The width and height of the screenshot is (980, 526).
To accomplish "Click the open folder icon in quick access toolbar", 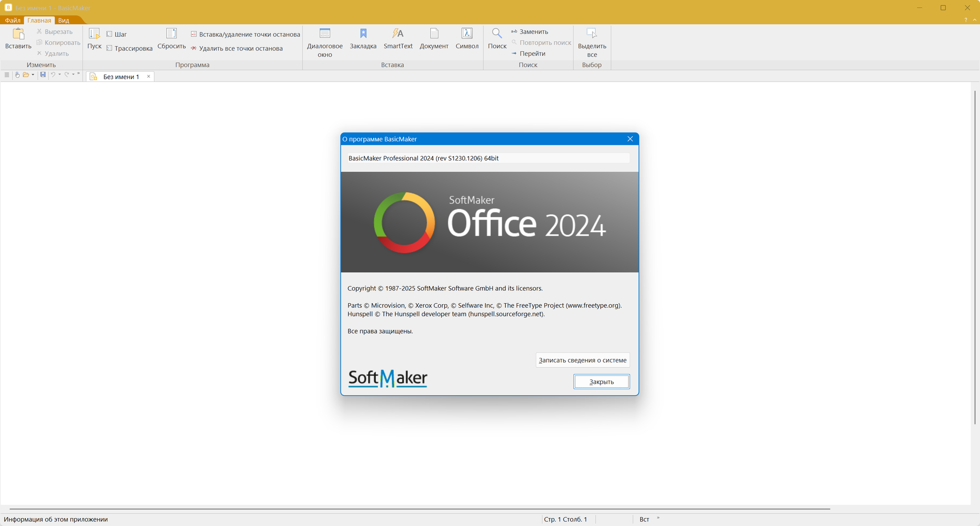I will [x=25, y=75].
